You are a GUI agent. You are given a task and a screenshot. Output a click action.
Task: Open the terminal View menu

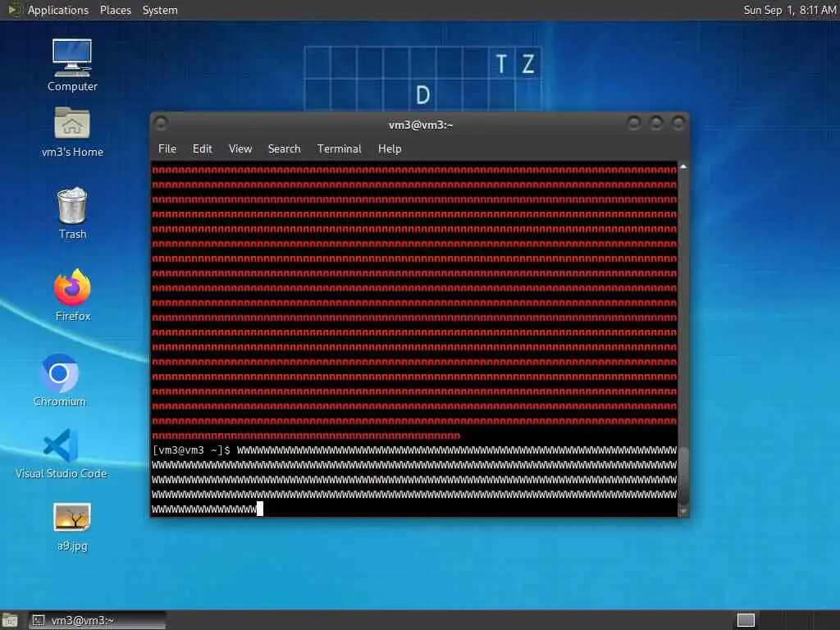click(240, 149)
